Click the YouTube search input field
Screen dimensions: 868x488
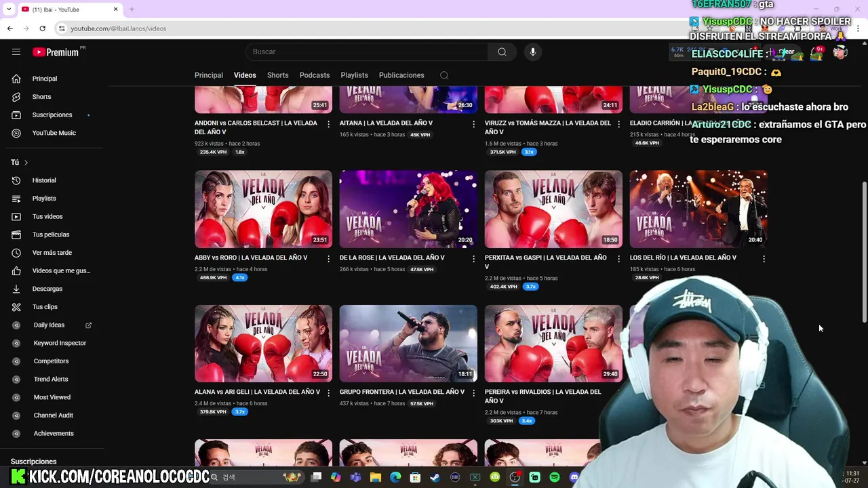(x=366, y=52)
